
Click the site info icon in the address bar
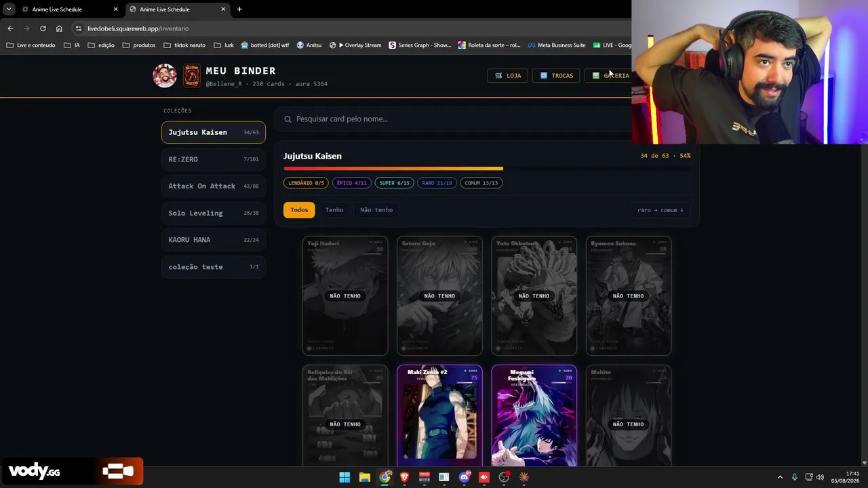click(x=79, y=28)
